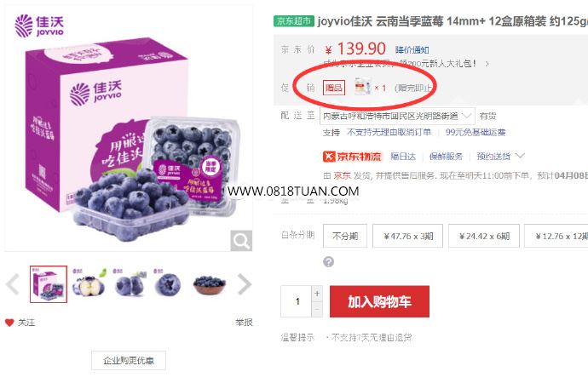Open the 降价通知 link
The image size is (588, 383).
click(412, 50)
